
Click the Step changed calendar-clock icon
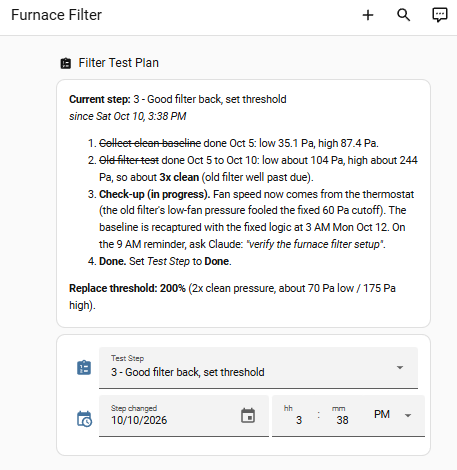[x=84, y=419]
